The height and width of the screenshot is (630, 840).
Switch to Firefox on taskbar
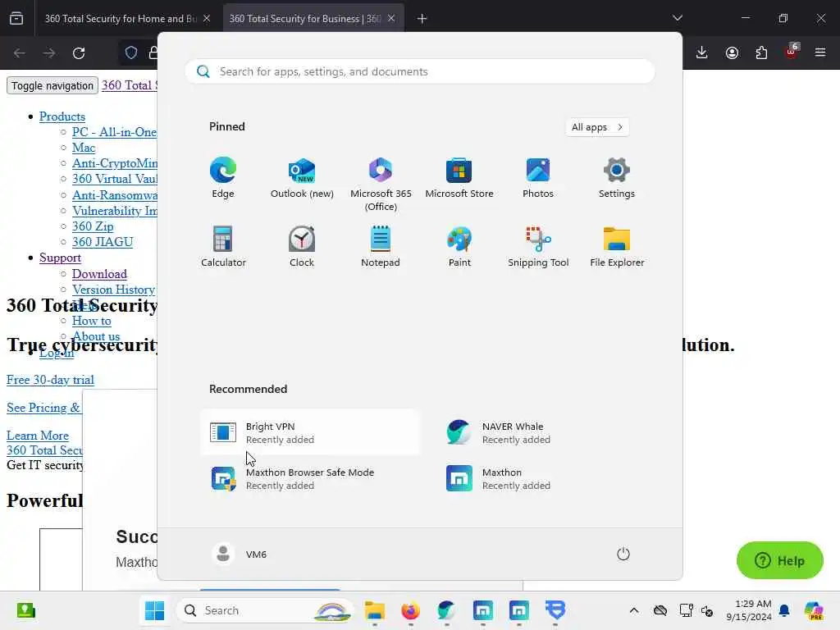410,610
